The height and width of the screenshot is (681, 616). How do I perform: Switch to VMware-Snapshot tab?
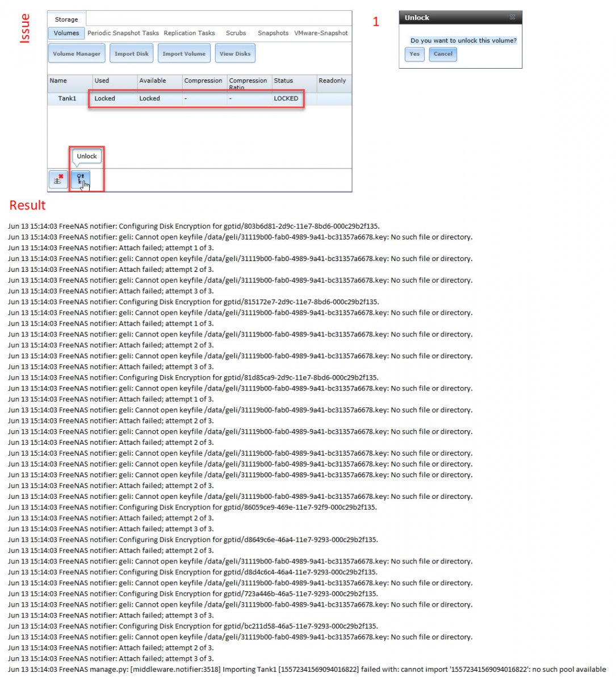pyautogui.click(x=321, y=33)
